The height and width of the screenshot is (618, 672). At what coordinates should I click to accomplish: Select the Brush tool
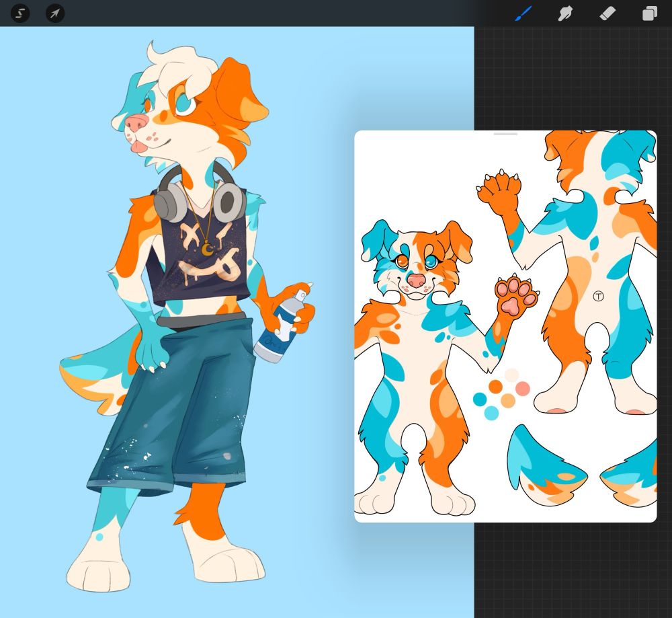523,13
